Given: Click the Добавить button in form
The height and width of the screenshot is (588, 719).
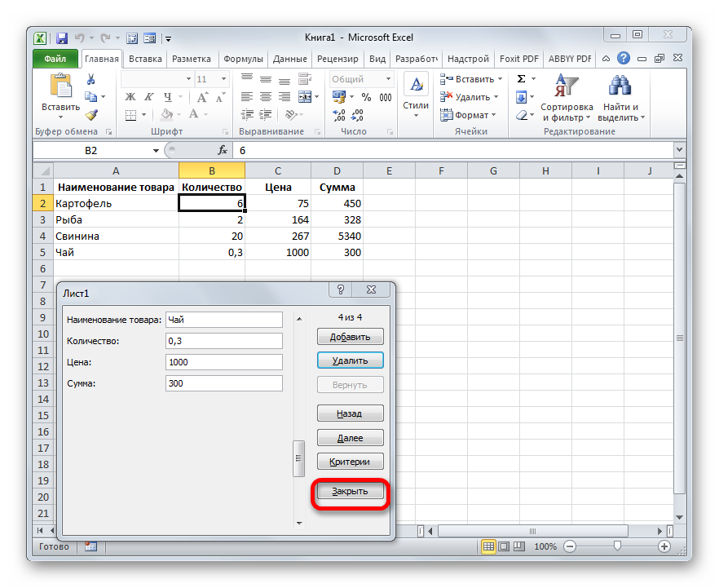Looking at the screenshot, I should tap(350, 337).
